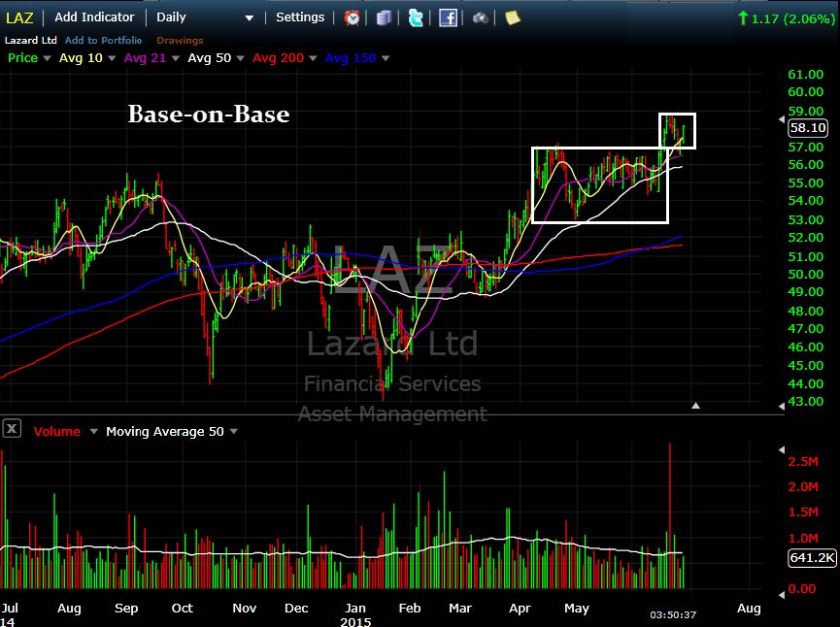The width and height of the screenshot is (840, 627).
Task: Click the 58.10 current price label
Action: tap(808, 128)
